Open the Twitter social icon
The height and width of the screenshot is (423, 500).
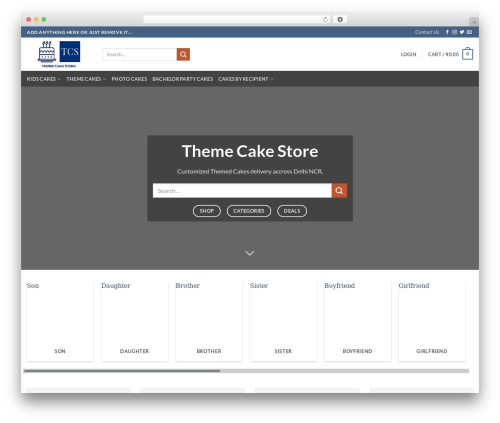[x=462, y=32]
